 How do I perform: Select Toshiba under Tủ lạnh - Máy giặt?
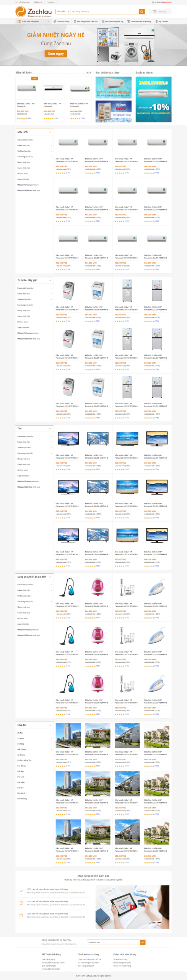[x=24, y=299]
